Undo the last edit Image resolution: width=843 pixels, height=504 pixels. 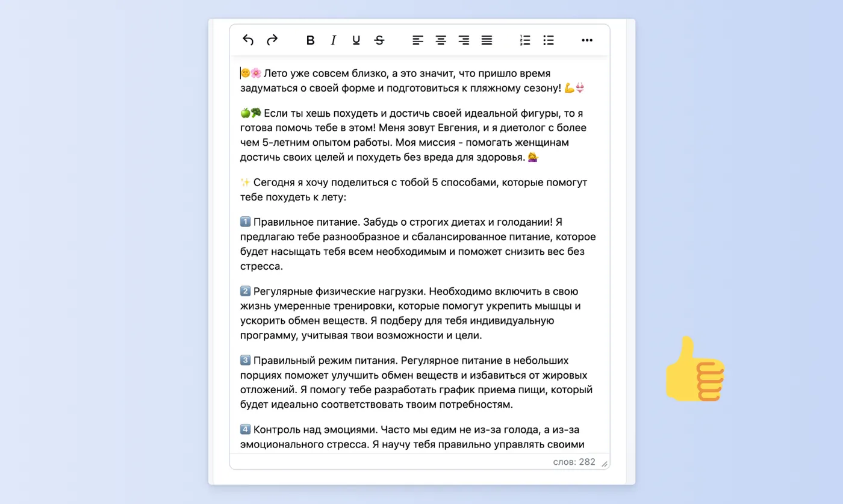[248, 40]
